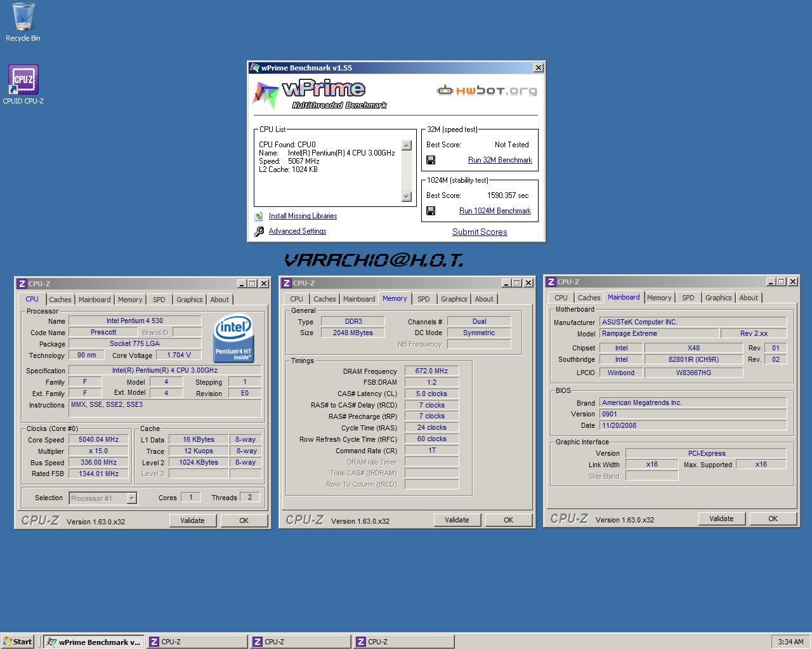Click OK in Memory window
The height and width of the screenshot is (650, 812).
[508, 520]
